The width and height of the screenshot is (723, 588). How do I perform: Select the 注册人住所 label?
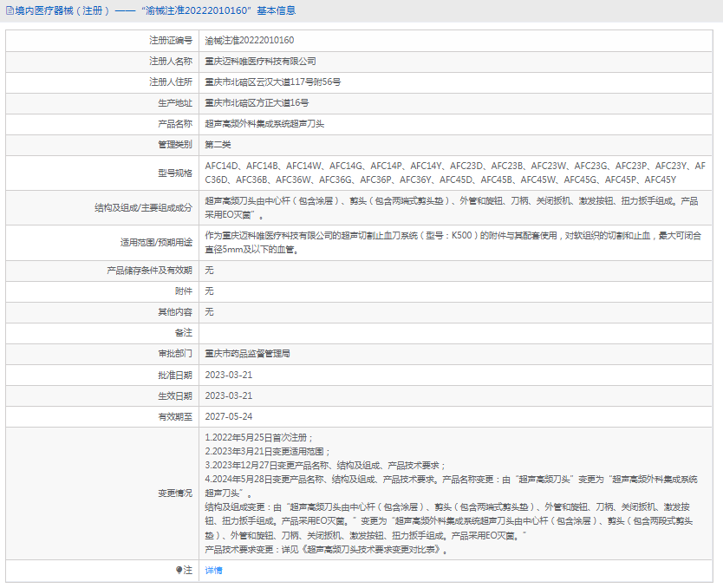click(171, 82)
